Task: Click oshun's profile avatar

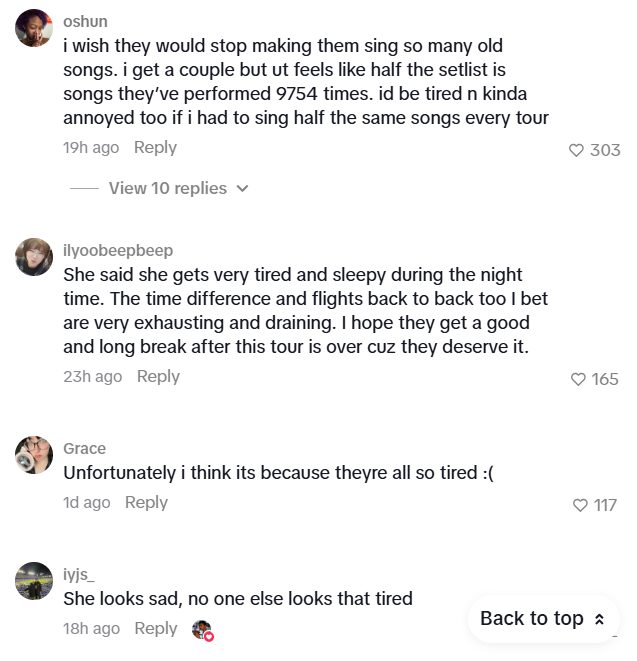Action: [34, 28]
